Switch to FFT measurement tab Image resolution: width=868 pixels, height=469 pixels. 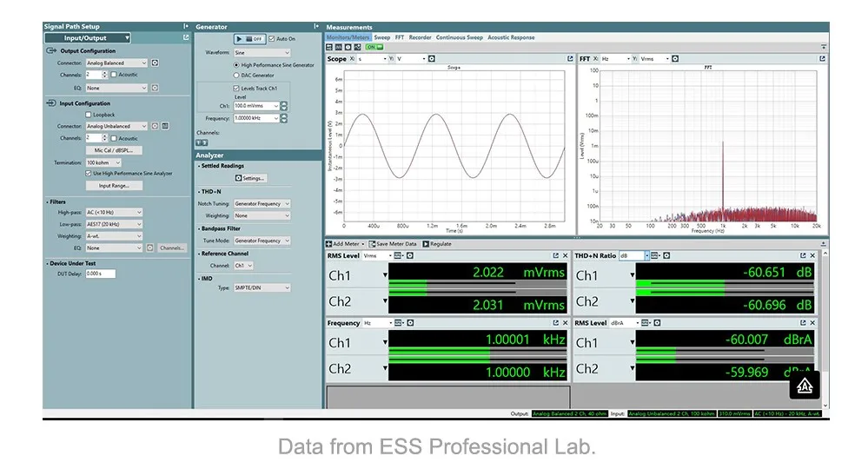pyautogui.click(x=400, y=37)
